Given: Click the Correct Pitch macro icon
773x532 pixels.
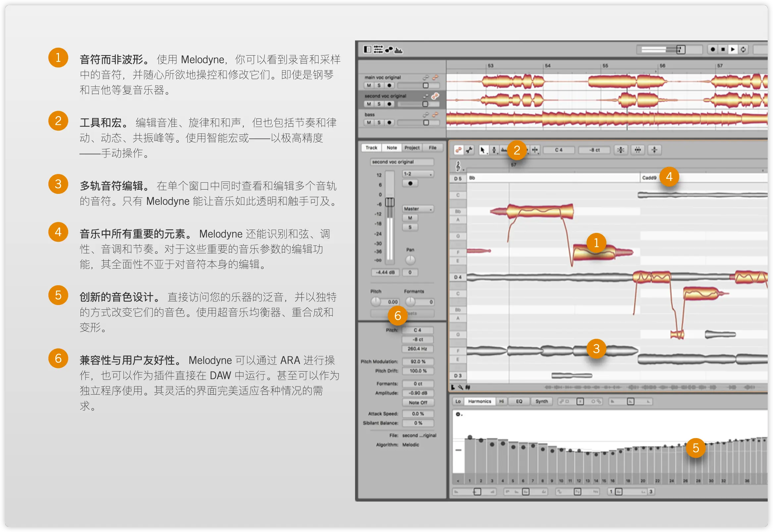Looking at the screenshot, I should pyautogui.click(x=621, y=150).
